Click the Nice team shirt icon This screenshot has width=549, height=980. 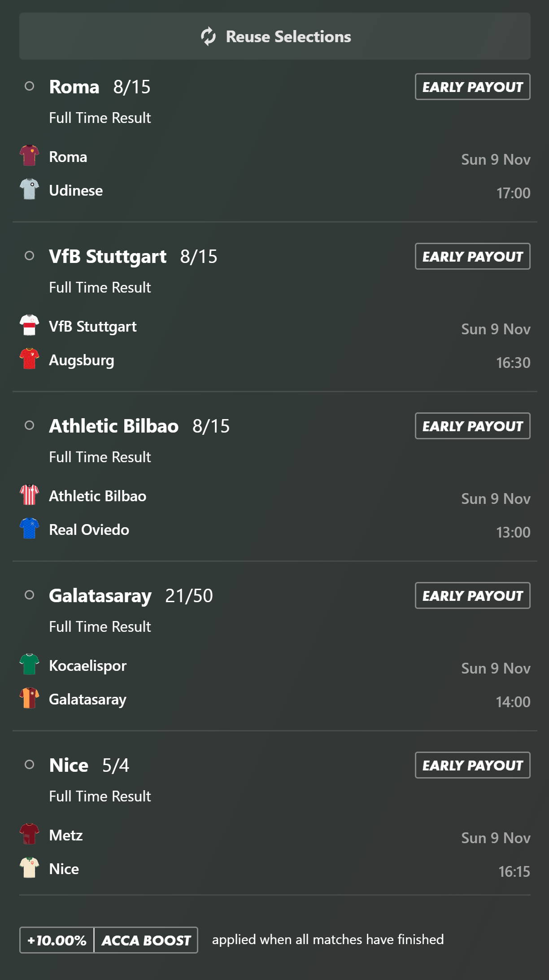[x=29, y=868]
